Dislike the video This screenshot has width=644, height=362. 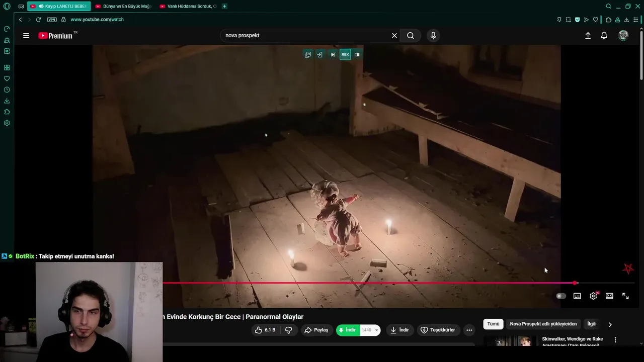tap(289, 330)
